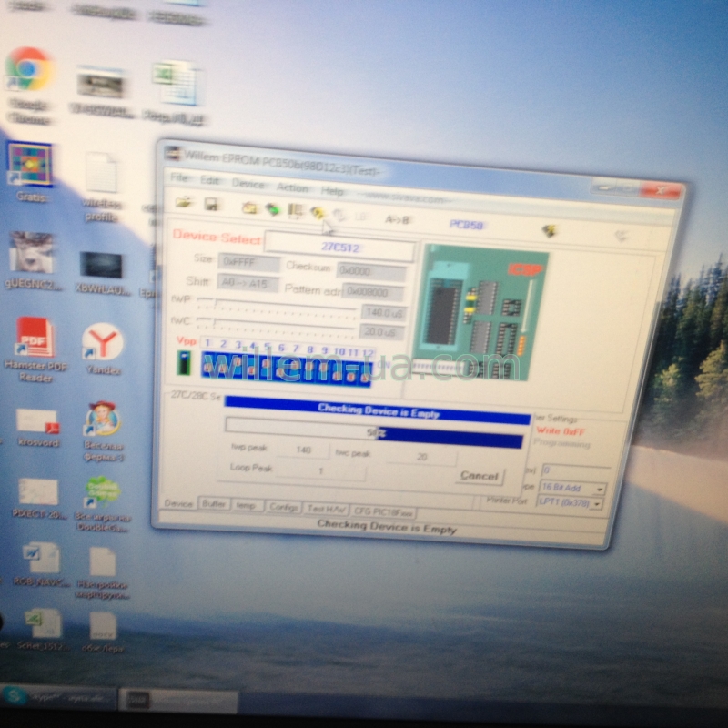
Task: Open the krosvord PDF file on desktop
Action: 38,428
